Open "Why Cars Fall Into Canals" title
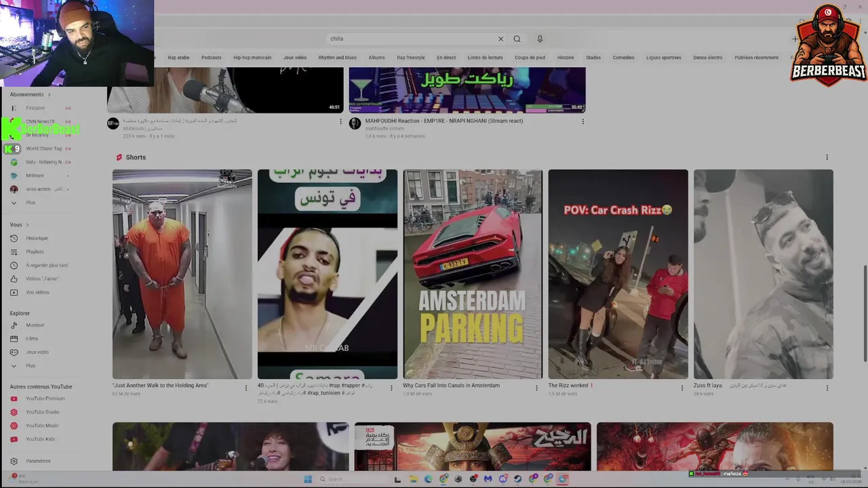This screenshot has height=488, width=868. pyautogui.click(x=451, y=385)
